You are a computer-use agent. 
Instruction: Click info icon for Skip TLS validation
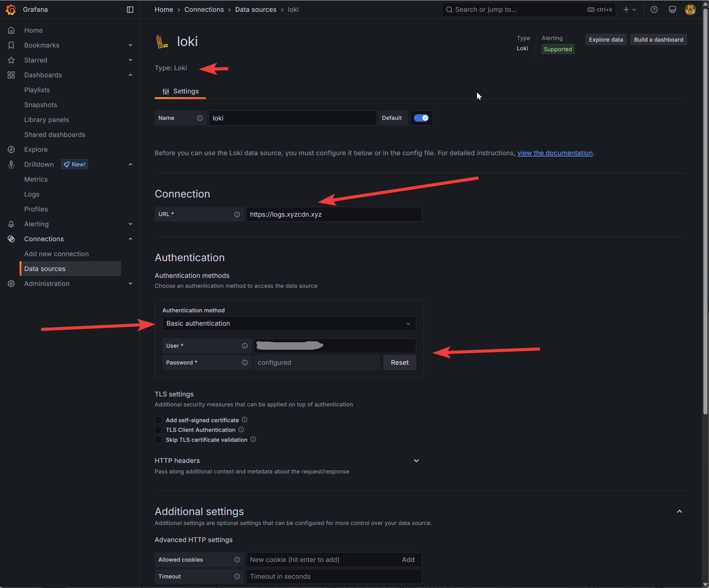pyautogui.click(x=253, y=439)
